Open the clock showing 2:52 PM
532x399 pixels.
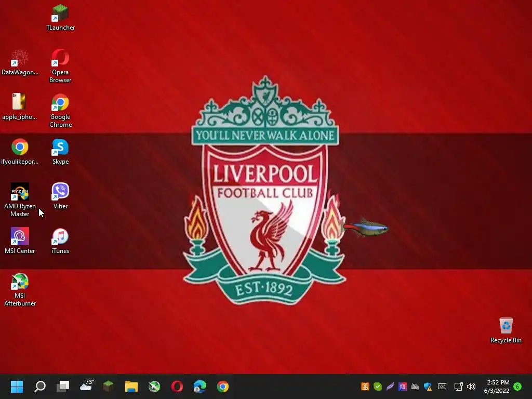(x=497, y=387)
